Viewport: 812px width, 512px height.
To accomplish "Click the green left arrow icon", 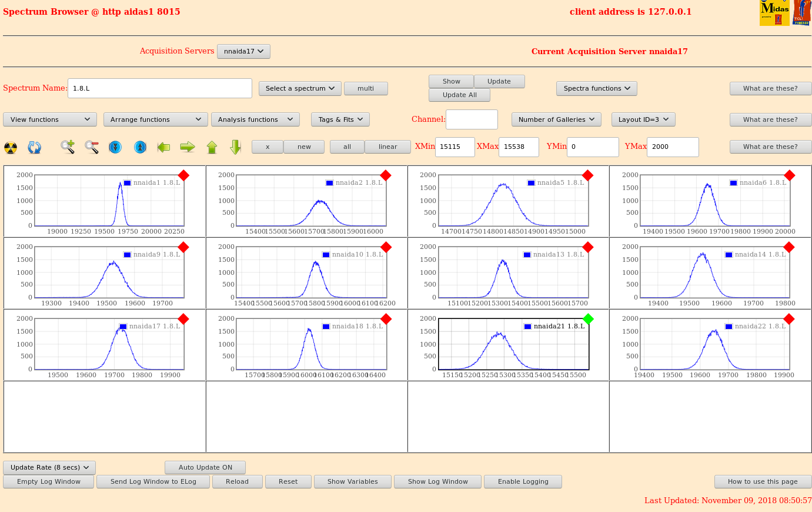I will click(163, 147).
